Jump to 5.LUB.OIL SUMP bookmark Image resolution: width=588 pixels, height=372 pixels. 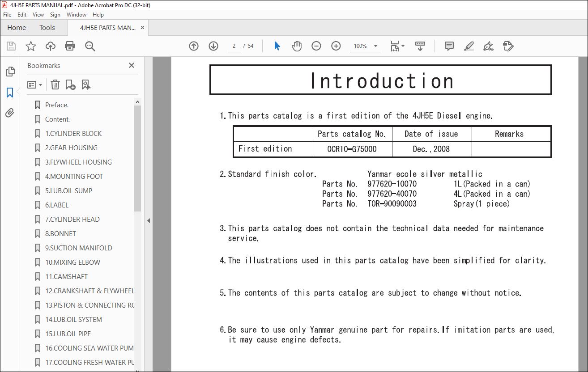[68, 191]
